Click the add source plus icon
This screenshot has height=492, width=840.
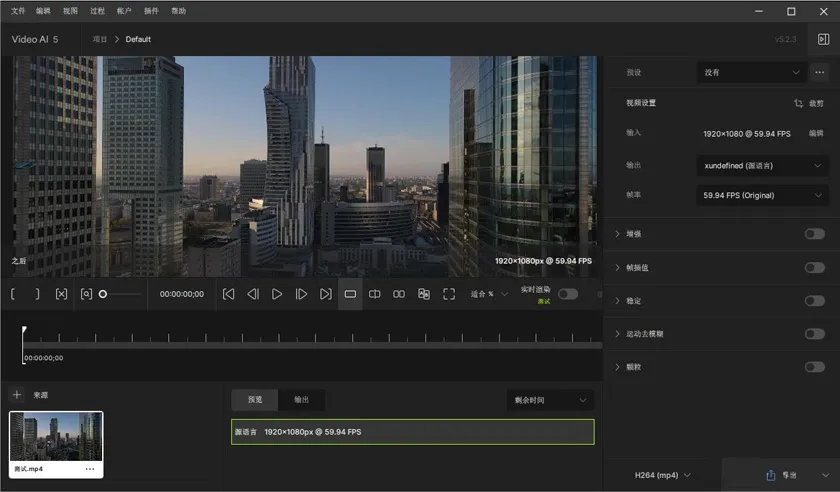point(17,395)
